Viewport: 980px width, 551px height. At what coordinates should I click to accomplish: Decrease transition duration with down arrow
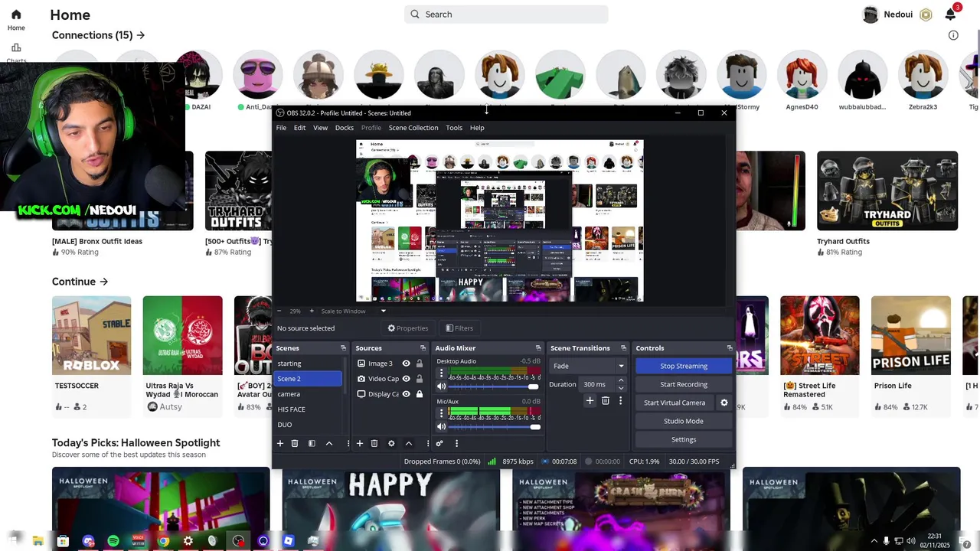621,388
